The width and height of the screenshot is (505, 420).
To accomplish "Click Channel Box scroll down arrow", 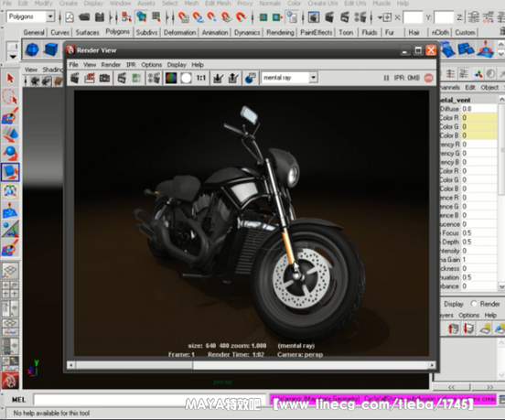I will [501, 286].
